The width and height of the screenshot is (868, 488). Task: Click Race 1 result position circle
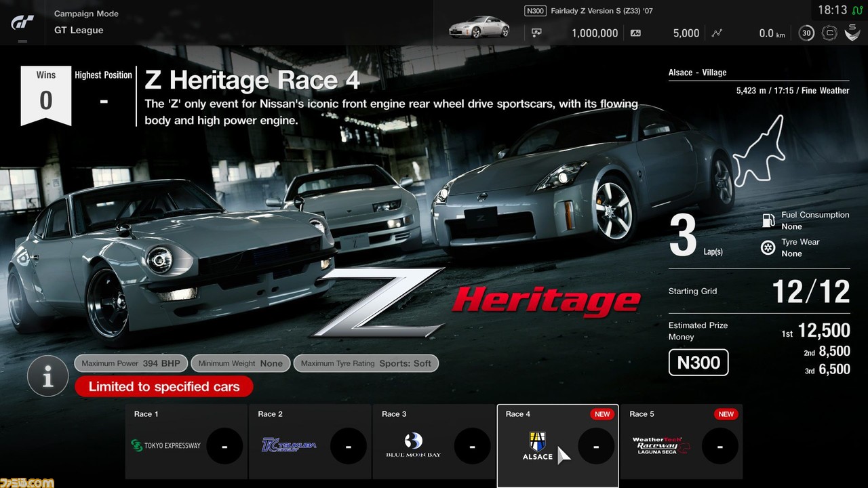click(224, 447)
